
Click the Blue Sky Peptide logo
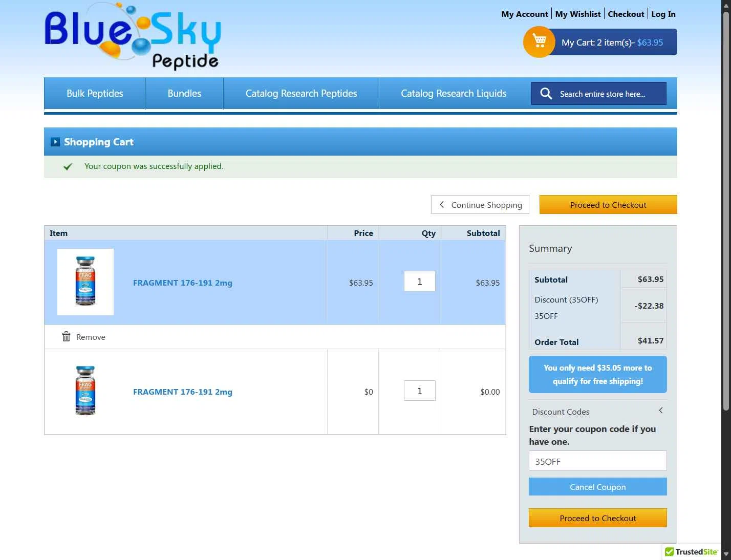pos(133,36)
